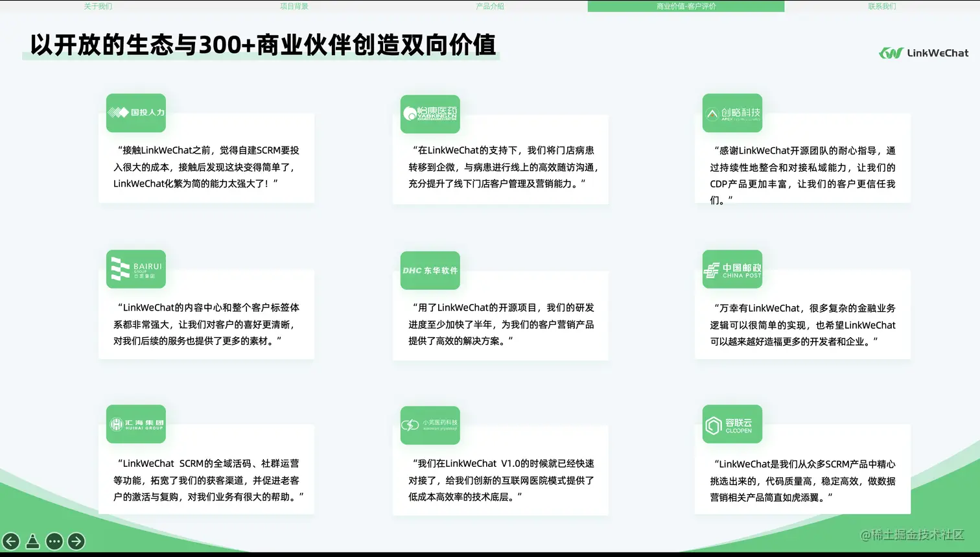
Task: Click the 创略科技 testimonial about CDP产品
Action: click(x=802, y=175)
